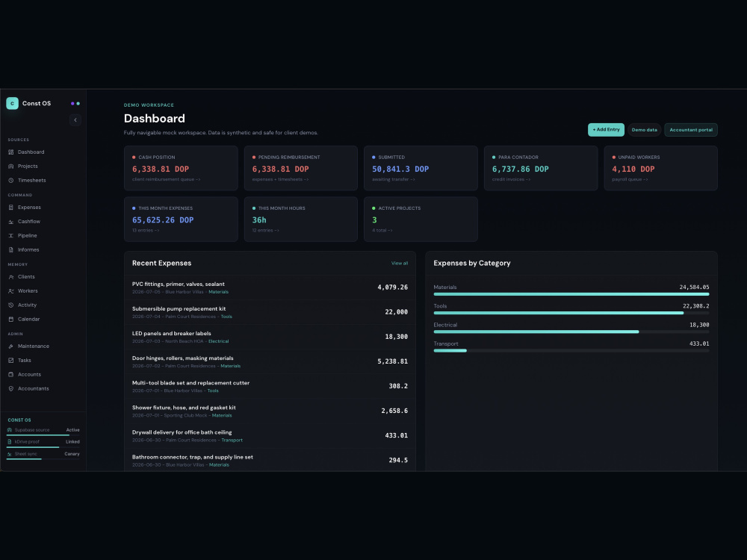Open the Timesheets clock icon
This screenshot has width=747, height=560.
tap(11, 181)
